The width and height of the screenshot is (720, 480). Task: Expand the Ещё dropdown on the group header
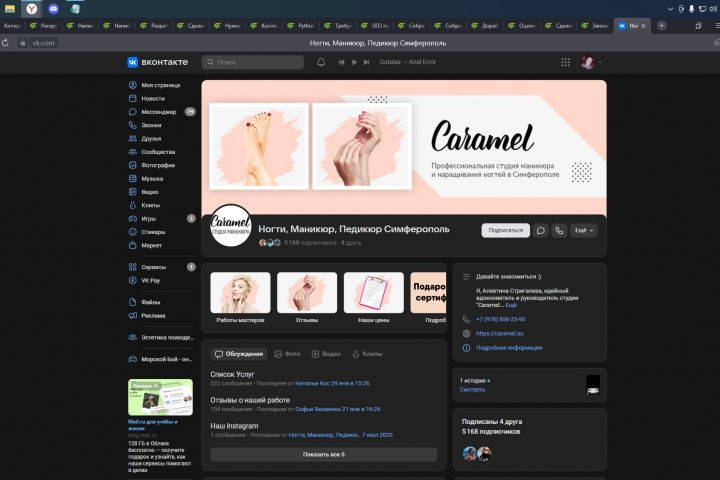[584, 231]
